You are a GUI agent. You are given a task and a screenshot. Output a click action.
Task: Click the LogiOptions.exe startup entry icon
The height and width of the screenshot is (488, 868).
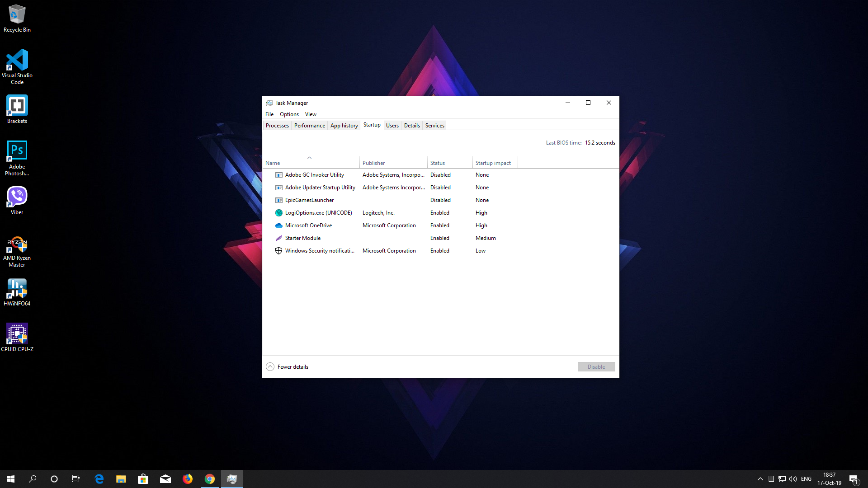tap(278, 213)
